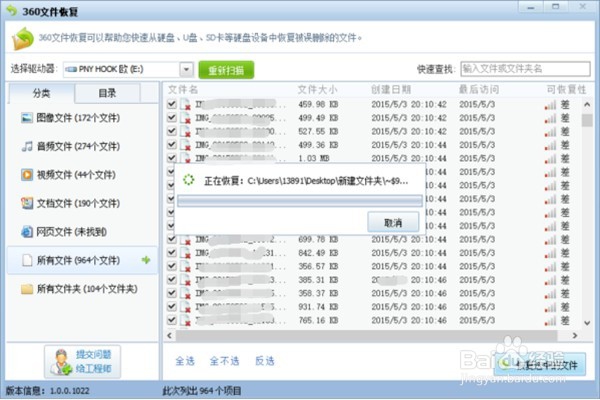Switch to the 目录 tab
This screenshot has height=400, width=600.
pos(107,93)
